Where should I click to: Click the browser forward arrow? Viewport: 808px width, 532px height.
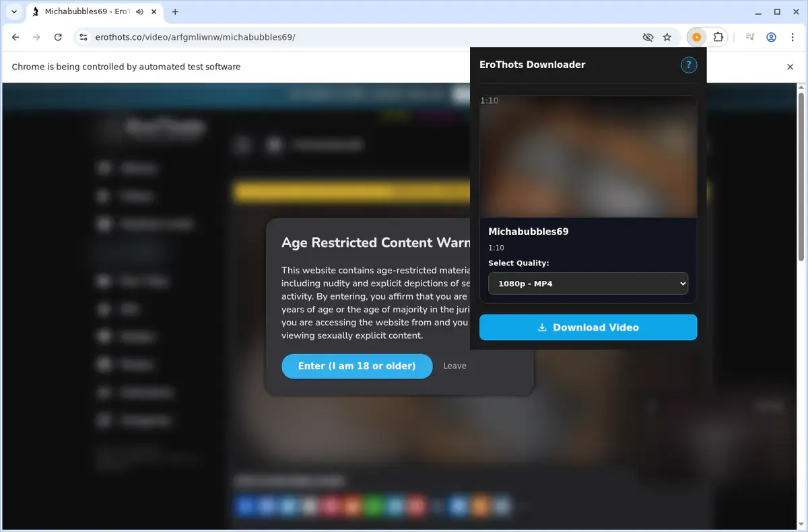[37, 38]
